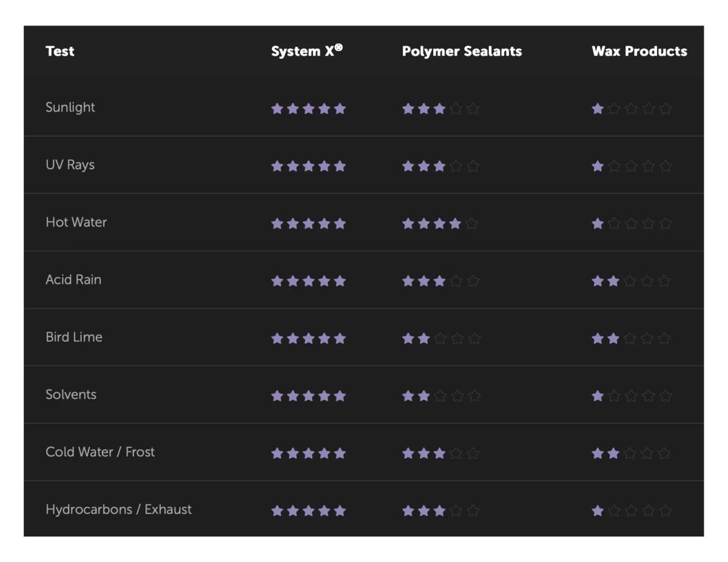
Task: Click third filled Polymer Sealants star for Cold Water / Frost
Action: click(439, 453)
